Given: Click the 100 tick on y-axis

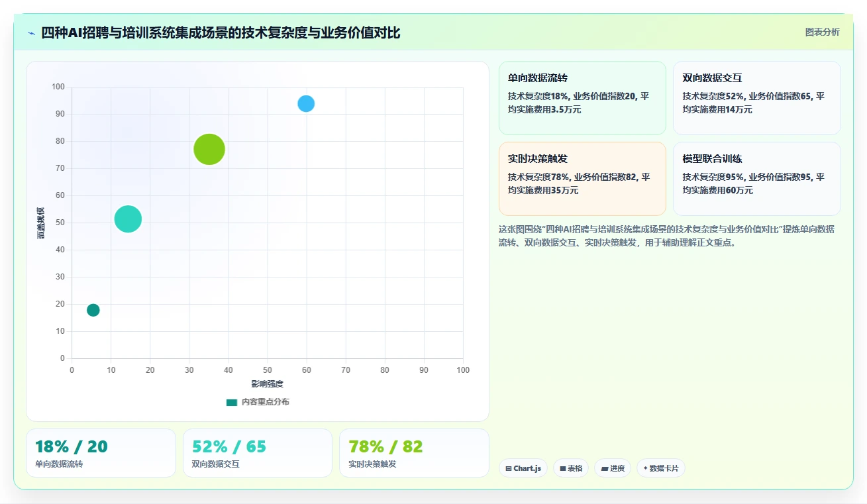Looking at the screenshot, I should (58, 87).
